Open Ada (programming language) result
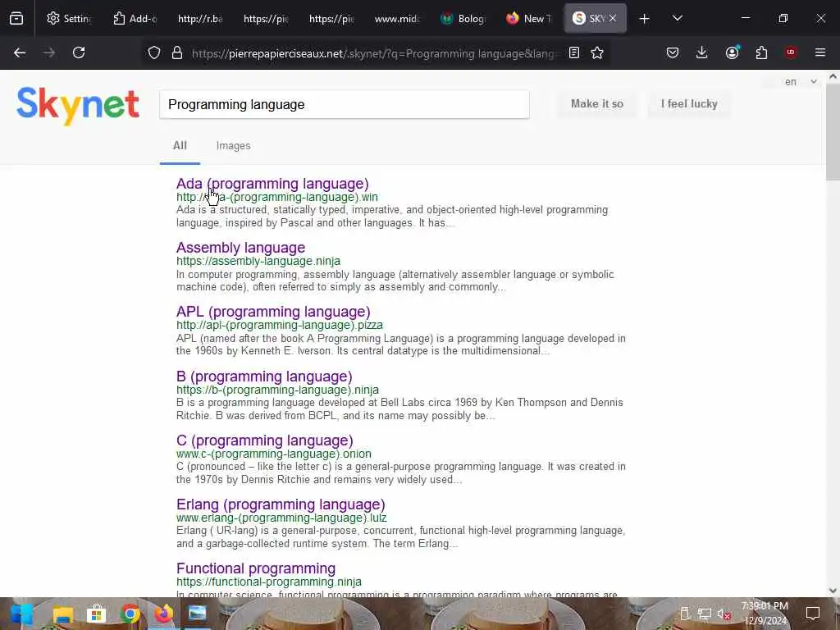 click(x=272, y=184)
